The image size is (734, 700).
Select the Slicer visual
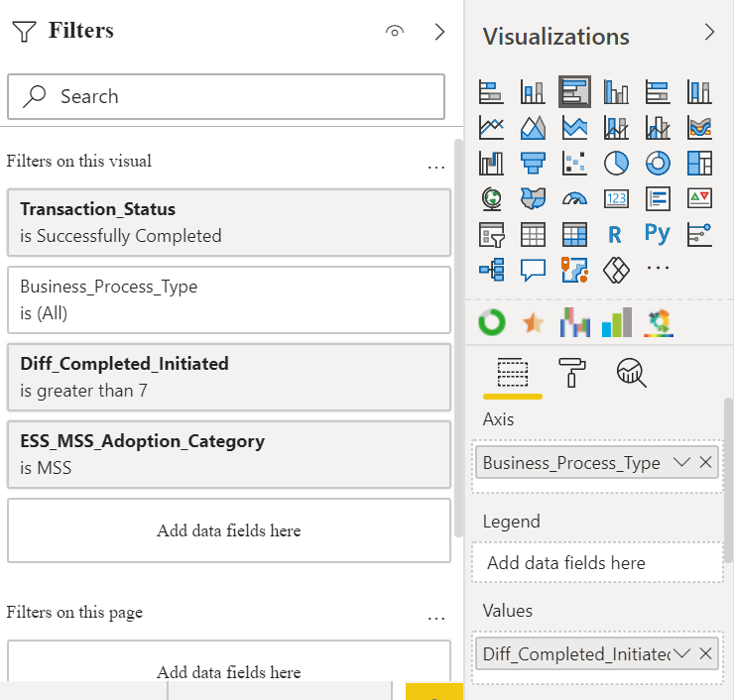pos(491,234)
